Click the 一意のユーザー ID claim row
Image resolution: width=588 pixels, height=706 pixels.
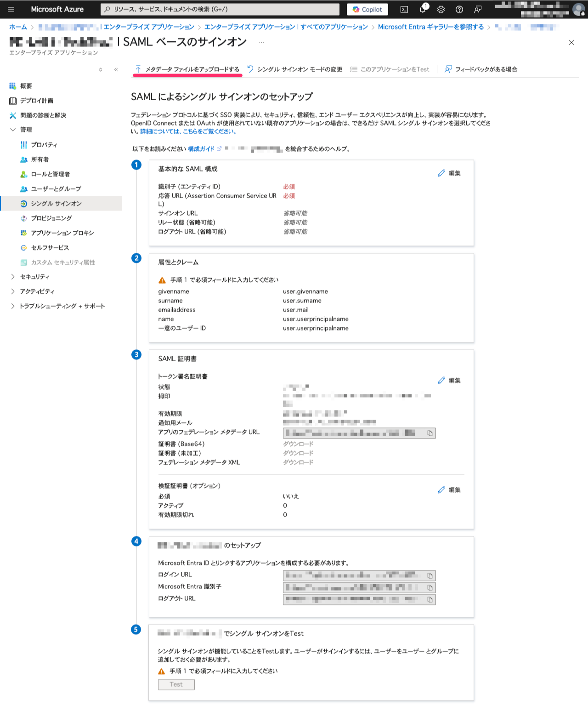[253, 329]
